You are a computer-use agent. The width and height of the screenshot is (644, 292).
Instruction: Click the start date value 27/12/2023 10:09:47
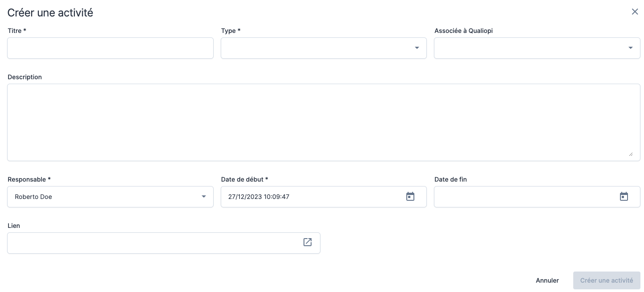(259, 197)
